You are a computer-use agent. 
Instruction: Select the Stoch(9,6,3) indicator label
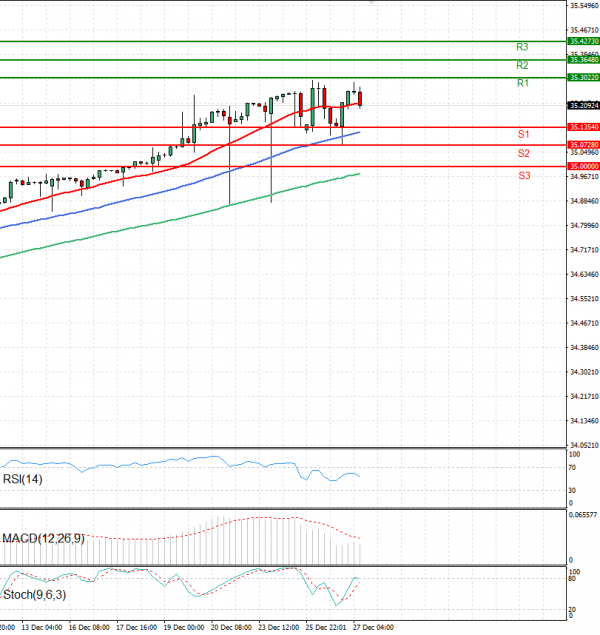click(32, 597)
